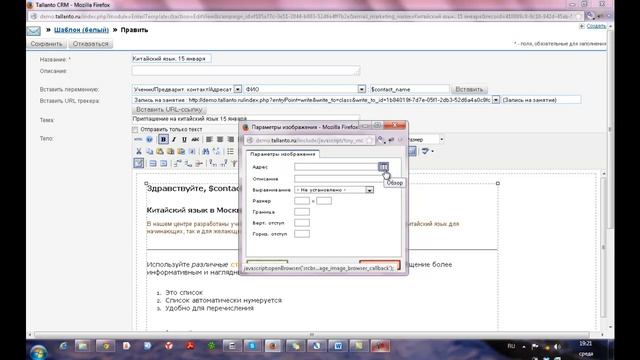Open the Windows Start menu
Image resolution: width=640 pixels, height=360 pixels.
[39, 351]
